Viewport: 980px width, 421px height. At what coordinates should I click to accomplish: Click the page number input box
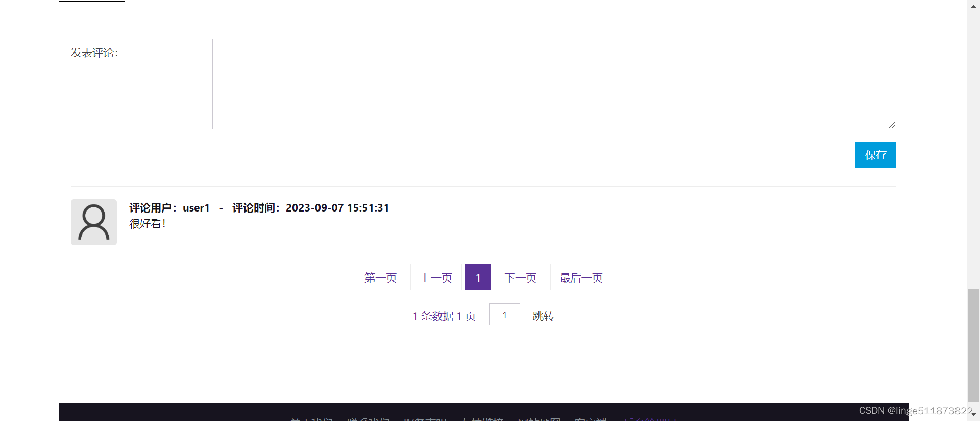pos(504,315)
